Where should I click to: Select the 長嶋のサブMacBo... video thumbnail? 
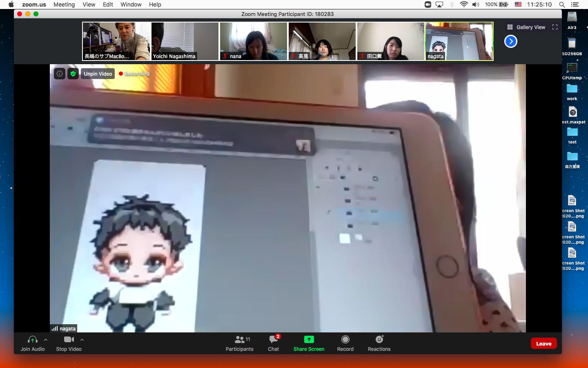[116, 41]
